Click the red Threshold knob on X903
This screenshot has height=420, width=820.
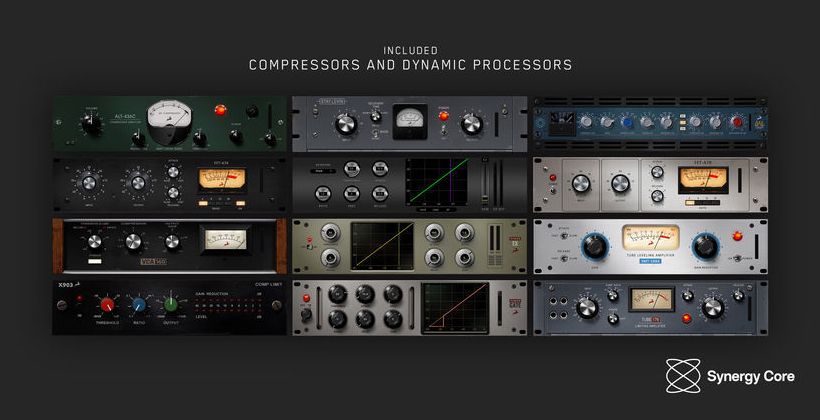[x=107, y=305]
